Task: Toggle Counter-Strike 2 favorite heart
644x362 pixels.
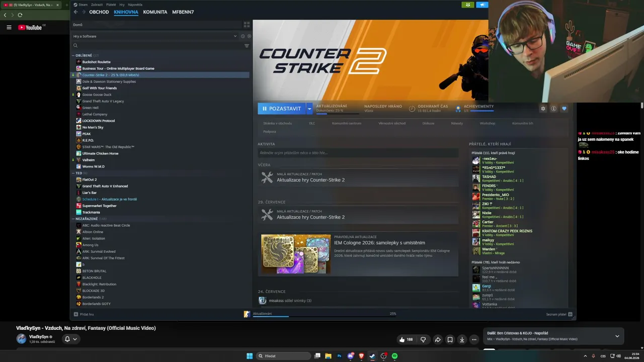Action: point(564,109)
